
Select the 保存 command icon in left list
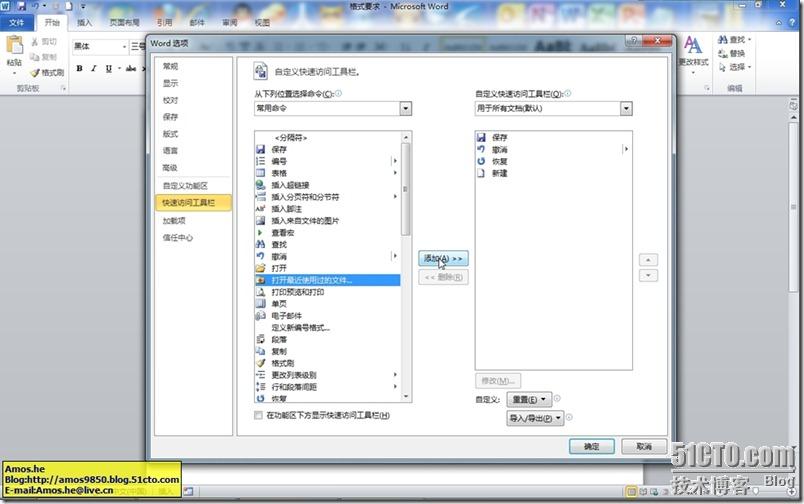[260, 149]
